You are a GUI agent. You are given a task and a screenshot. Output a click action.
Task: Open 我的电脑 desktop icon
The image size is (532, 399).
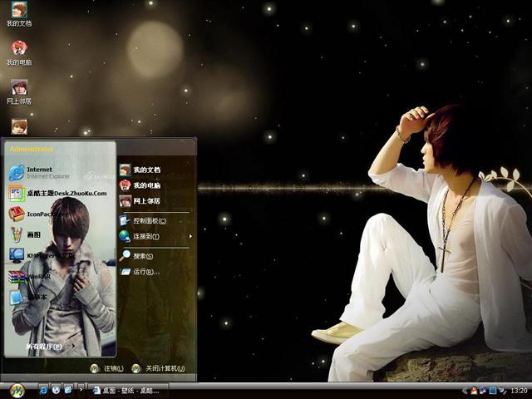click(x=18, y=52)
